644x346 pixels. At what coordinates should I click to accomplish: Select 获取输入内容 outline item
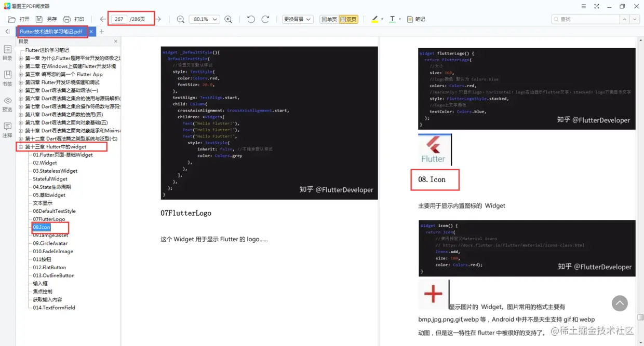(x=47, y=299)
